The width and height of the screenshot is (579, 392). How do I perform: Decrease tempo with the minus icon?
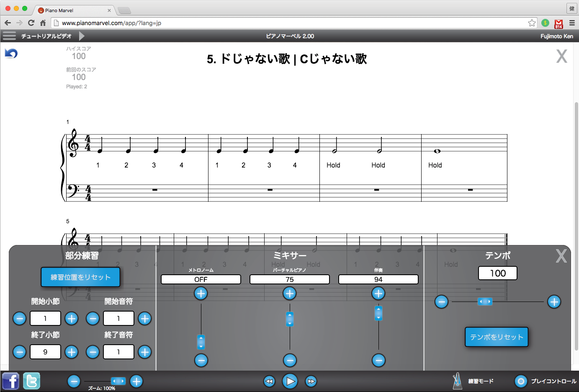[441, 302]
